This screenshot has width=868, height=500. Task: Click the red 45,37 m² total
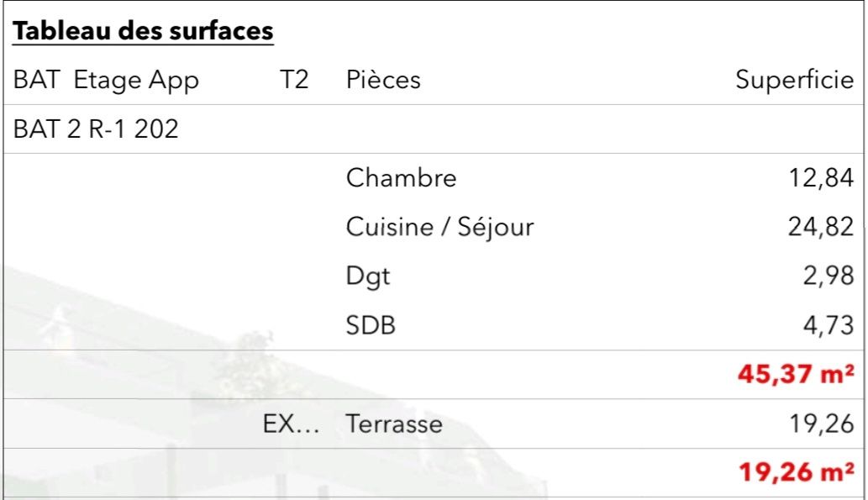(x=797, y=375)
